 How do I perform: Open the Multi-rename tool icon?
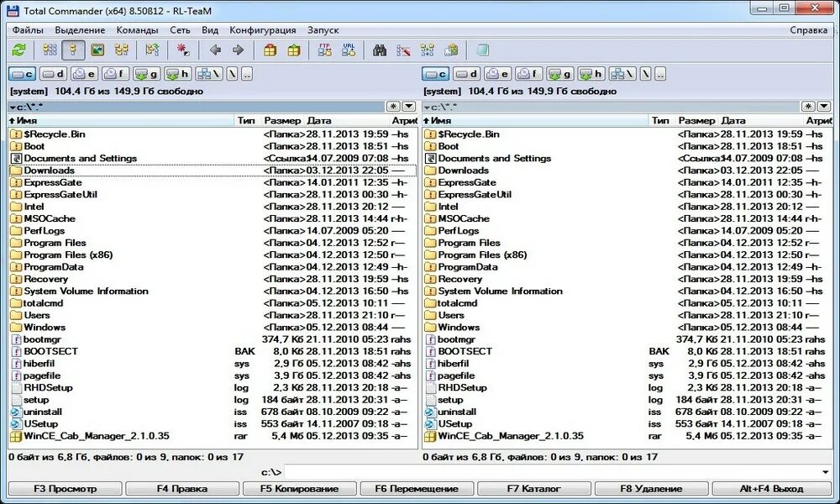(x=403, y=50)
